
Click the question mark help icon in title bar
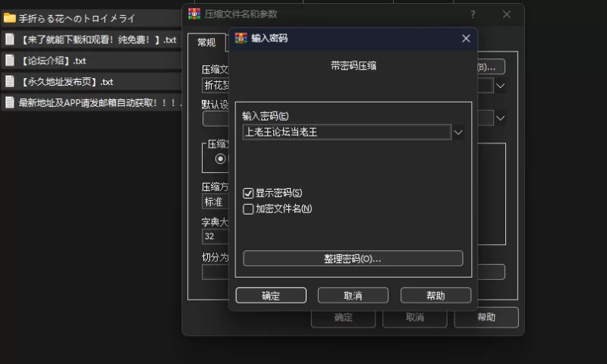tap(473, 14)
